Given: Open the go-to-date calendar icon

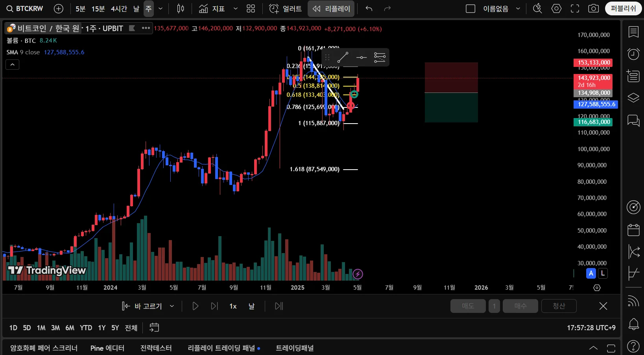Looking at the screenshot, I should click(x=154, y=327).
